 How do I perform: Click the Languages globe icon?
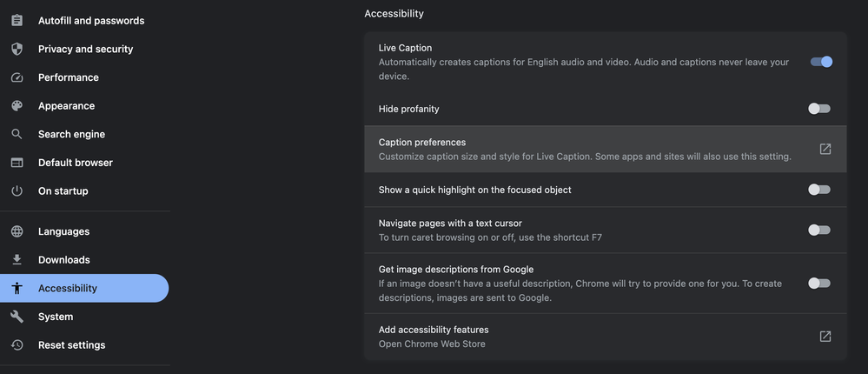[x=17, y=231]
